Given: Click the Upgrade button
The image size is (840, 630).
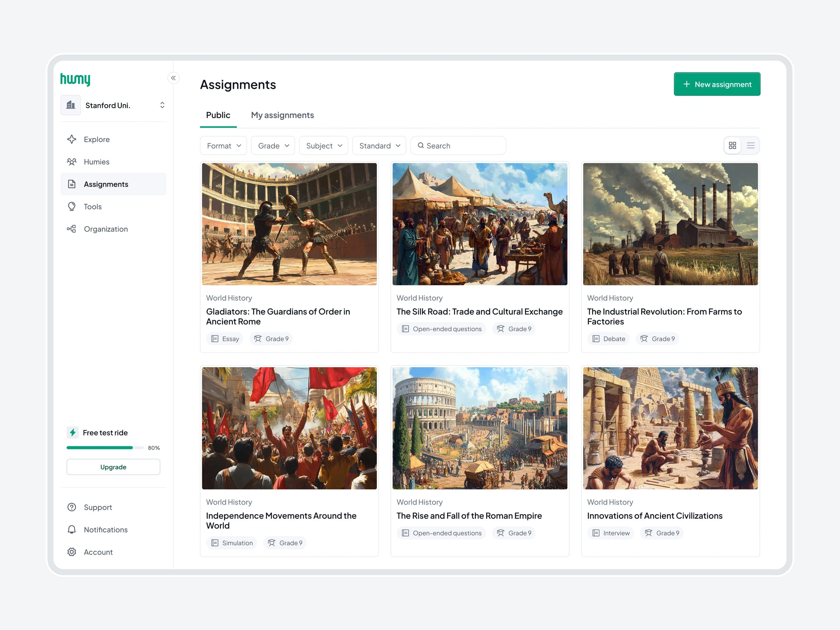Looking at the screenshot, I should [113, 467].
